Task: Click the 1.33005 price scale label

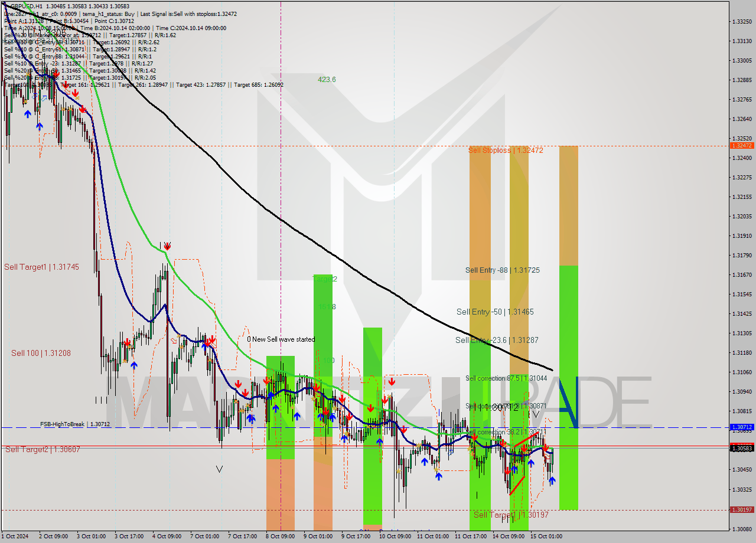Action: [742, 61]
